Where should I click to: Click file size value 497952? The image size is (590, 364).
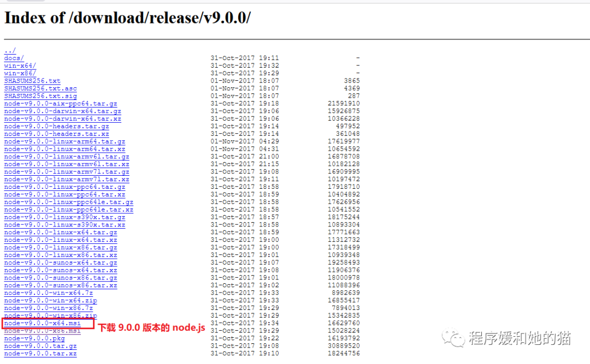tap(347, 126)
